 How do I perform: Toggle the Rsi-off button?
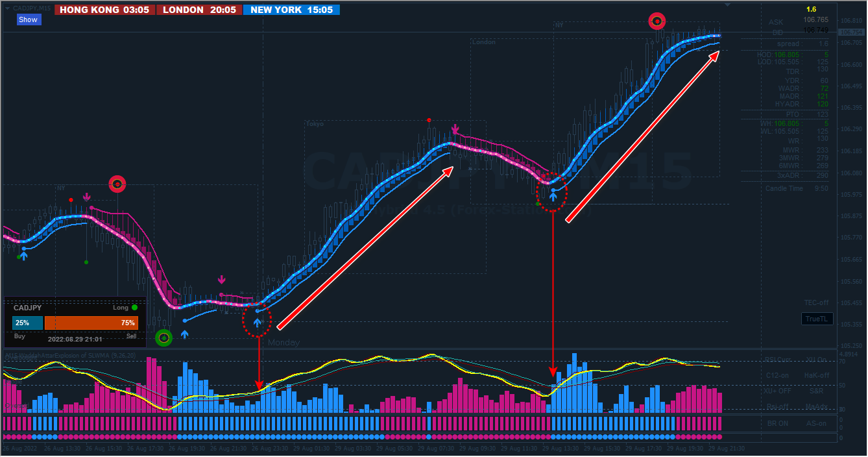point(777,407)
